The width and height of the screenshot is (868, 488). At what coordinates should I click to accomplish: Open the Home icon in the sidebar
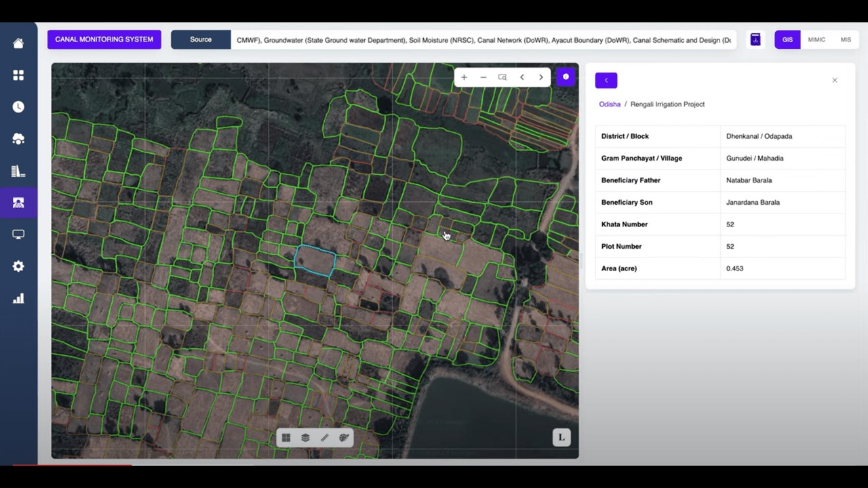pos(18,43)
